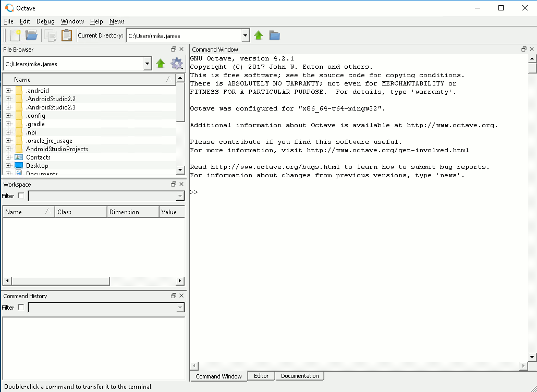Click the Paste clipboard toolbar icon

click(67, 35)
